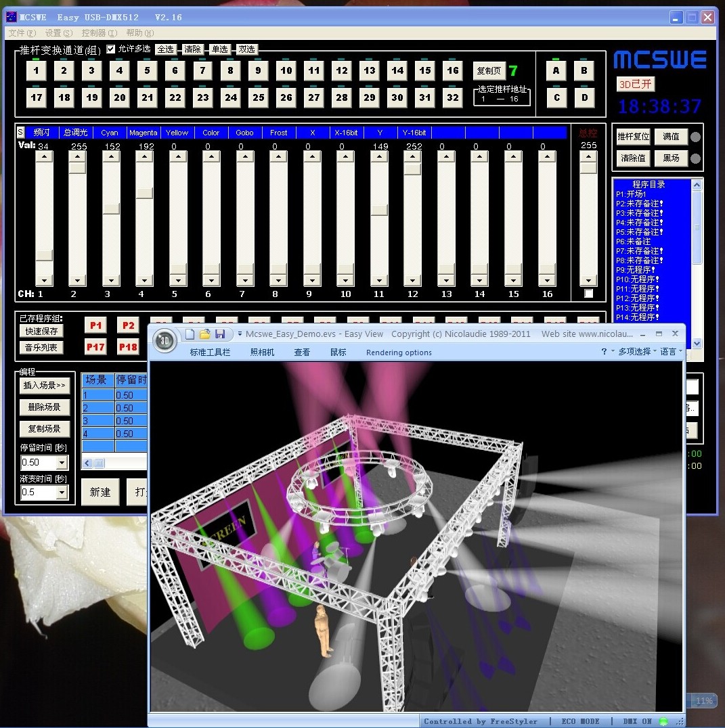Click the 新建 button
This screenshot has width=725, height=728.
[100, 492]
